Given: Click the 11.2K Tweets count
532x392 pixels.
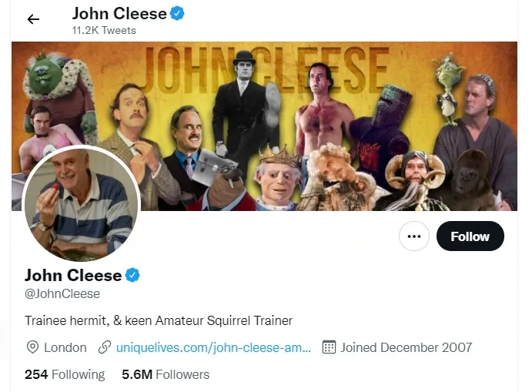Looking at the screenshot, I should pos(104,30).
